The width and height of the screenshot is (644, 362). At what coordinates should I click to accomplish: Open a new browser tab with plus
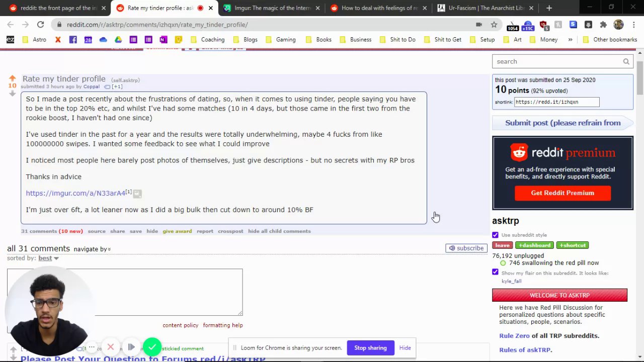coord(549,8)
